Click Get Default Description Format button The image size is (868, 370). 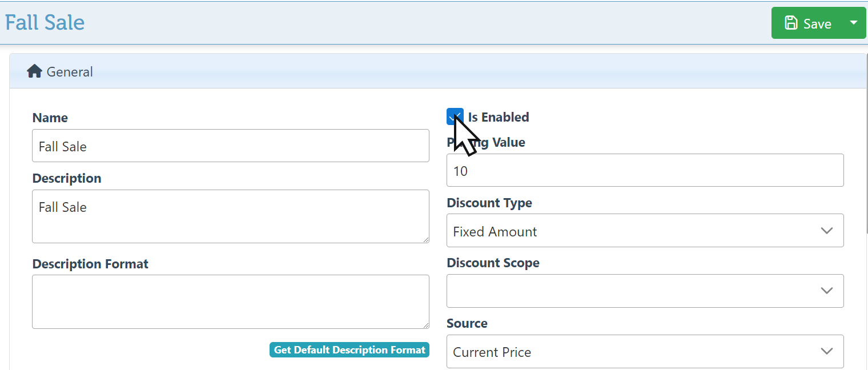pyautogui.click(x=349, y=350)
